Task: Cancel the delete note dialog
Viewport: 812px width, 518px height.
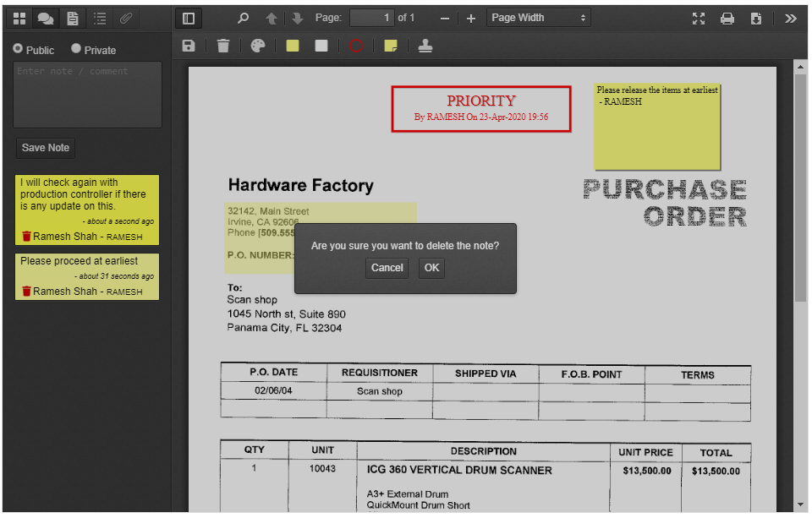Action: 387,268
